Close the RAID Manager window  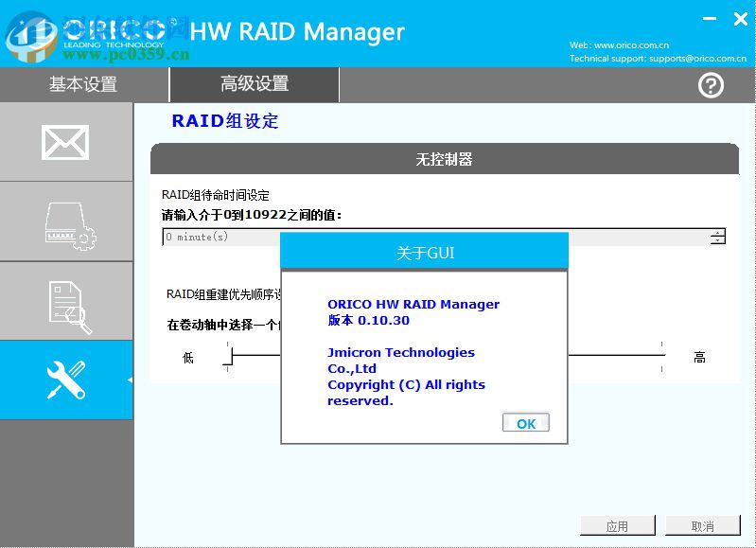741,19
